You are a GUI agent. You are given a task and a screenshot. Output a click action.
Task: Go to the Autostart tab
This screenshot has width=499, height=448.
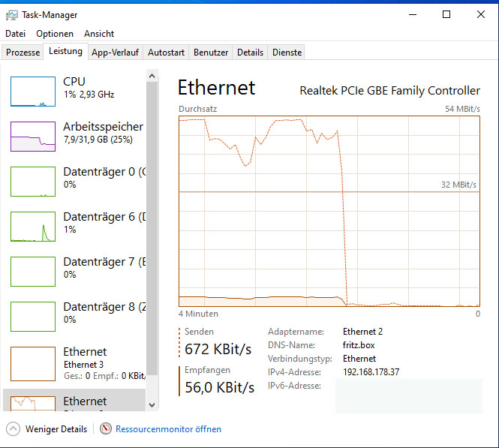point(166,53)
